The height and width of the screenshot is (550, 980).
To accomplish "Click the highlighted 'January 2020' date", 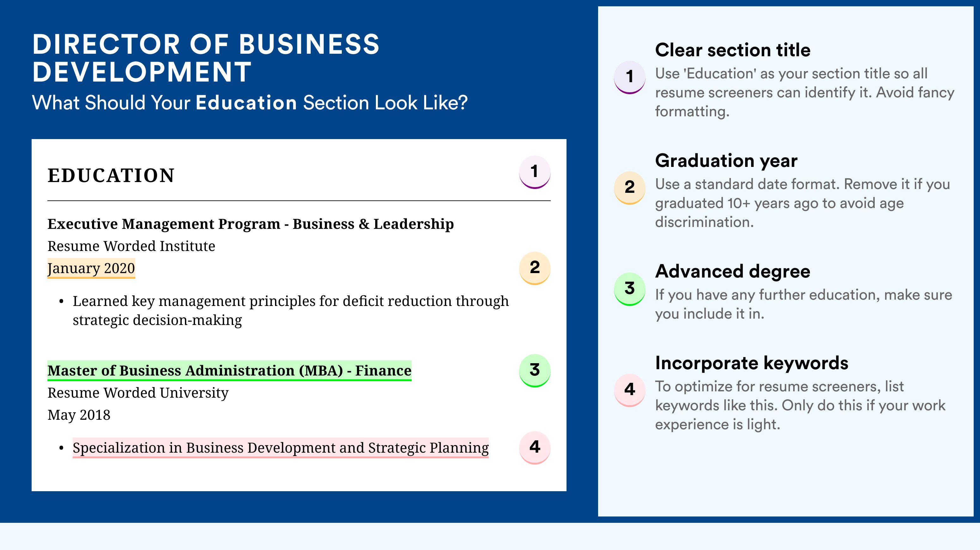I will tap(91, 269).
